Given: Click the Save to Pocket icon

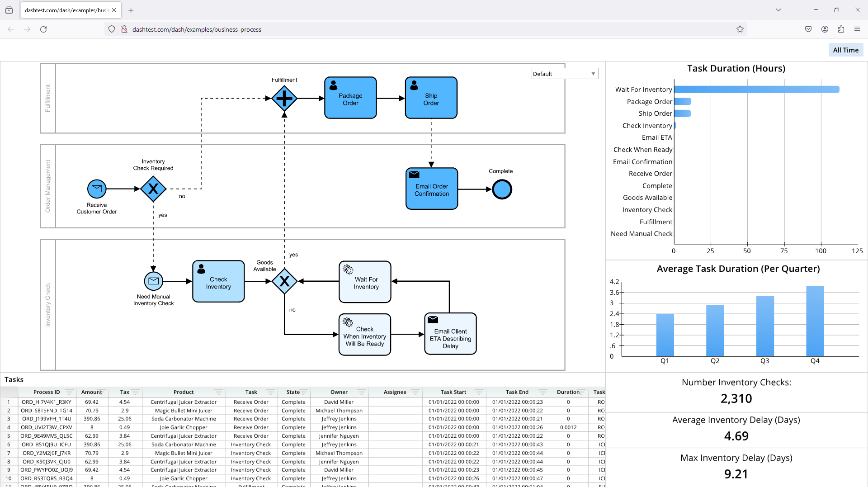Looking at the screenshot, I should [808, 29].
